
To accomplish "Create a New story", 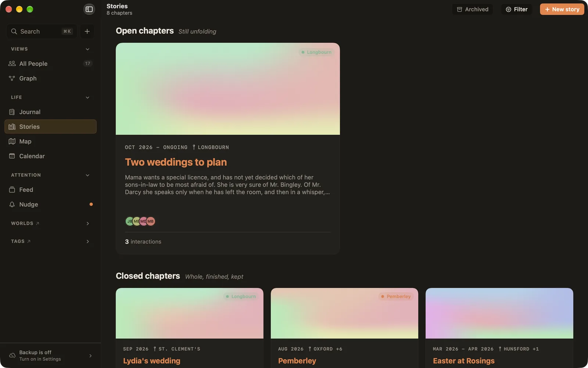I will (x=562, y=9).
